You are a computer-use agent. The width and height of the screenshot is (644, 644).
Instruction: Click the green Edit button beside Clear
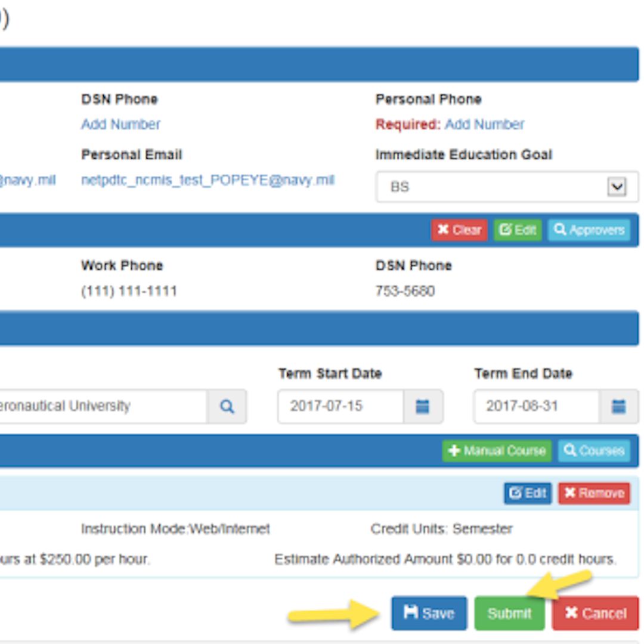point(518,230)
